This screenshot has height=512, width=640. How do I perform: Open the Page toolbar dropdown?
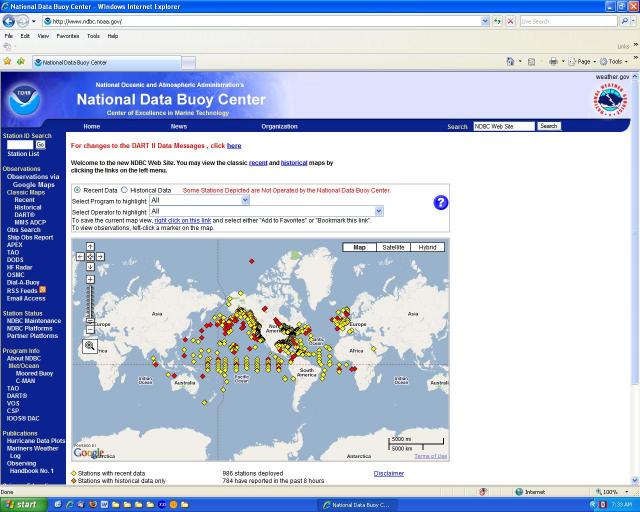(582, 62)
